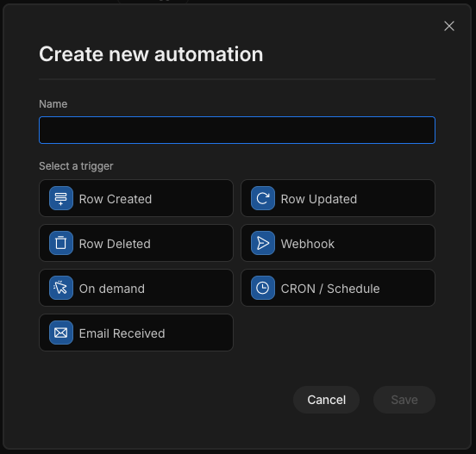476x454 pixels.
Task: Click the On demand cursor click icon
Action: (x=61, y=288)
